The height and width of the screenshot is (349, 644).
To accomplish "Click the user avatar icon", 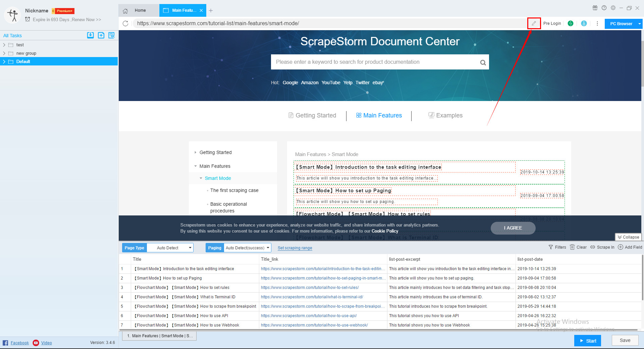I will (x=13, y=15).
